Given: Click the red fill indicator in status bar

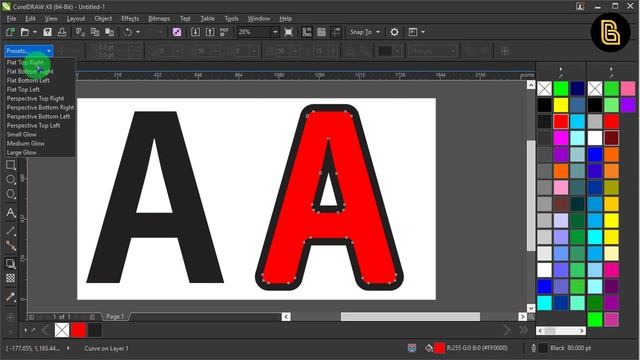Looking at the screenshot, I should pos(440,348).
